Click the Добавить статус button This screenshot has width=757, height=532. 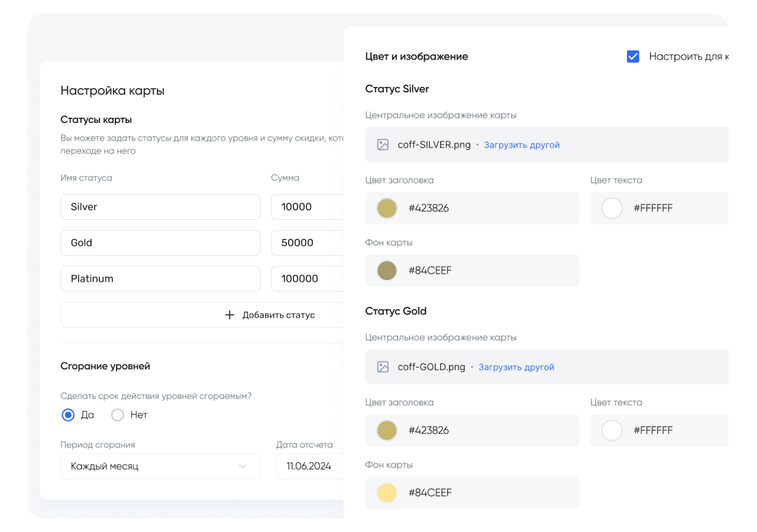[202, 315]
